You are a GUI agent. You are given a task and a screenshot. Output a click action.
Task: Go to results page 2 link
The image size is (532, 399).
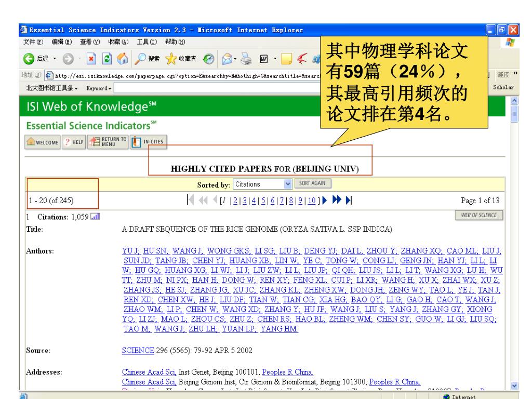pos(235,201)
